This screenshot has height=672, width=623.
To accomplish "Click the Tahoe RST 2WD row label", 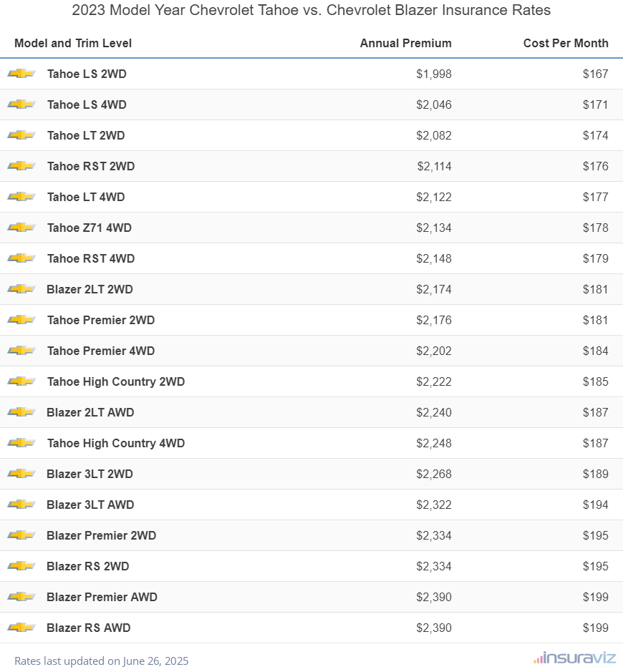I will [91, 166].
